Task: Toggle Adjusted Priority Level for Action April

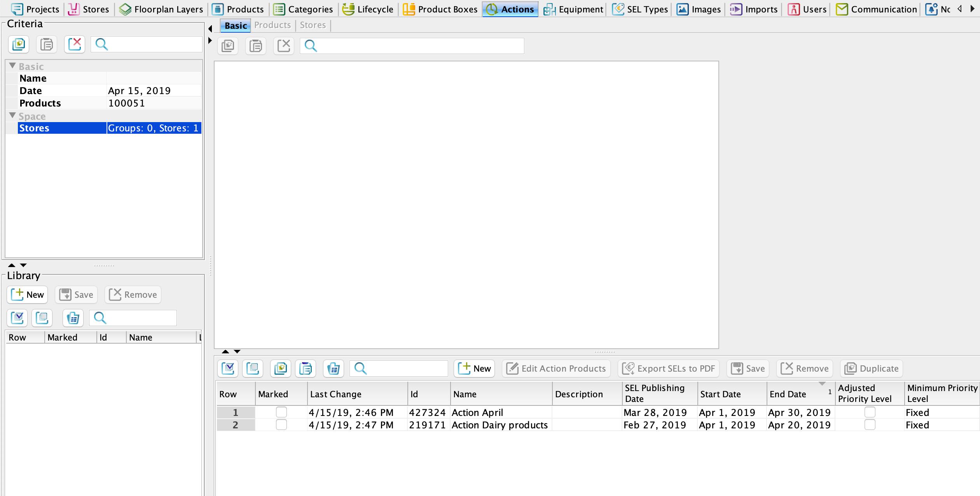Action: pyautogui.click(x=870, y=412)
